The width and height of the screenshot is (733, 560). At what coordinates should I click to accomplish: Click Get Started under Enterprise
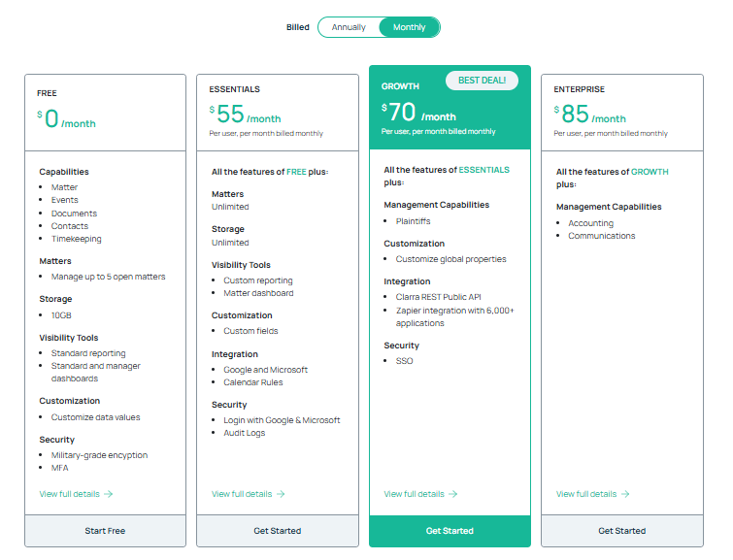(x=622, y=531)
